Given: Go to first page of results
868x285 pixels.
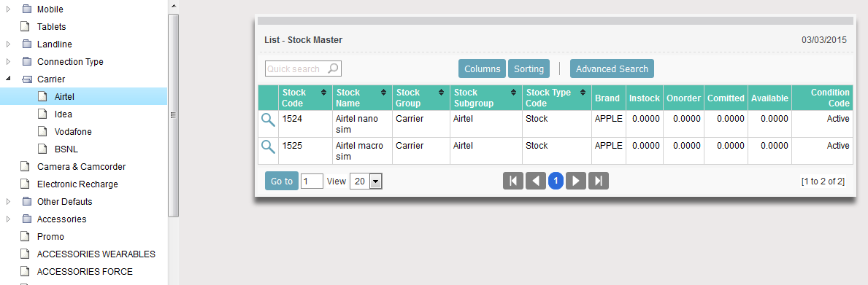Looking at the screenshot, I should click(x=513, y=181).
